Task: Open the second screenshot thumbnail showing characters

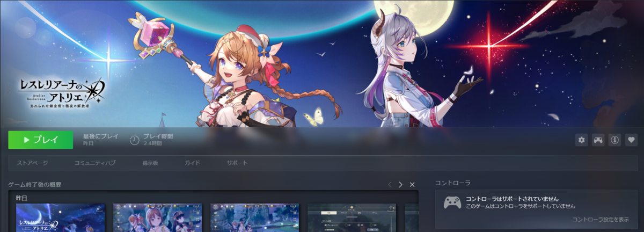Action: coord(157,218)
